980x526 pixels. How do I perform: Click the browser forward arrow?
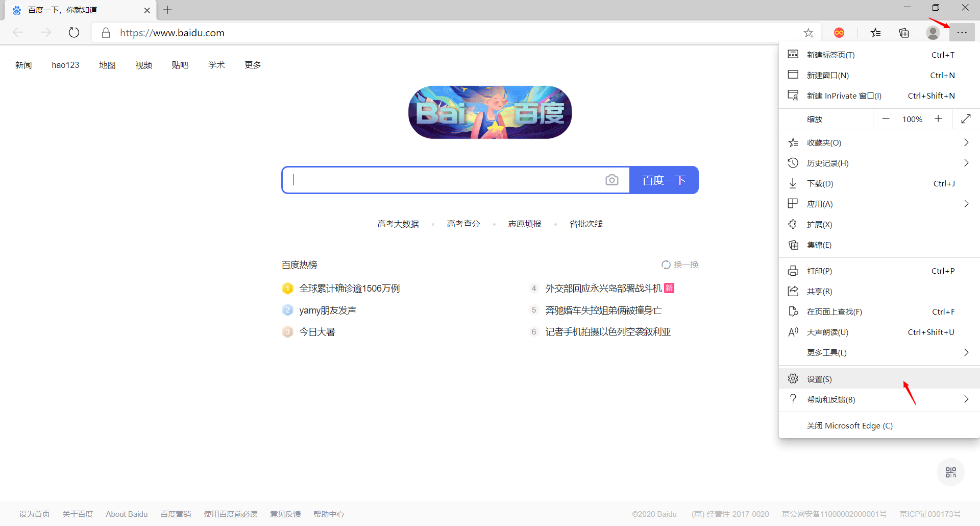[46, 33]
